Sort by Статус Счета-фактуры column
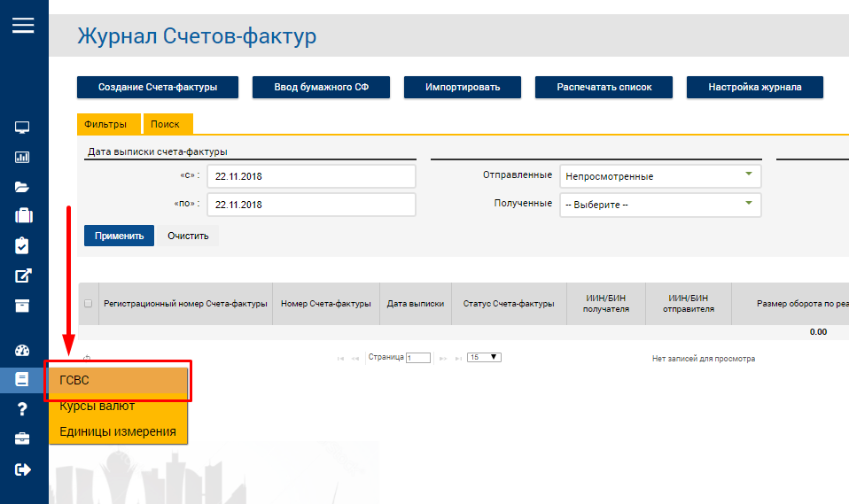Image resolution: width=849 pixels, height=504 pixels. 509,304
